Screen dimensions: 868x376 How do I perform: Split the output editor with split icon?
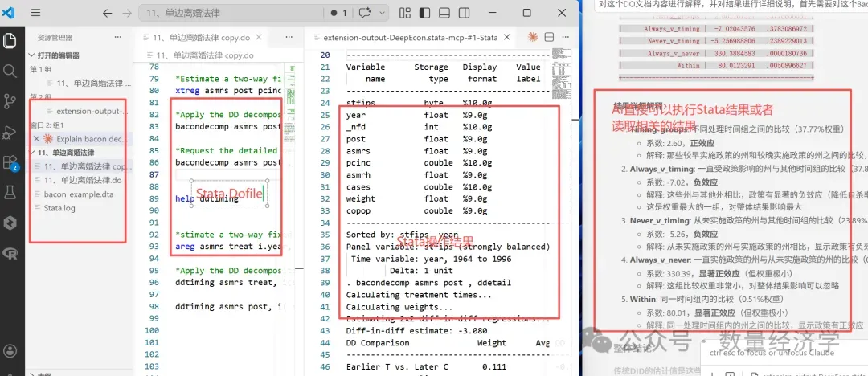click(549, 37)
